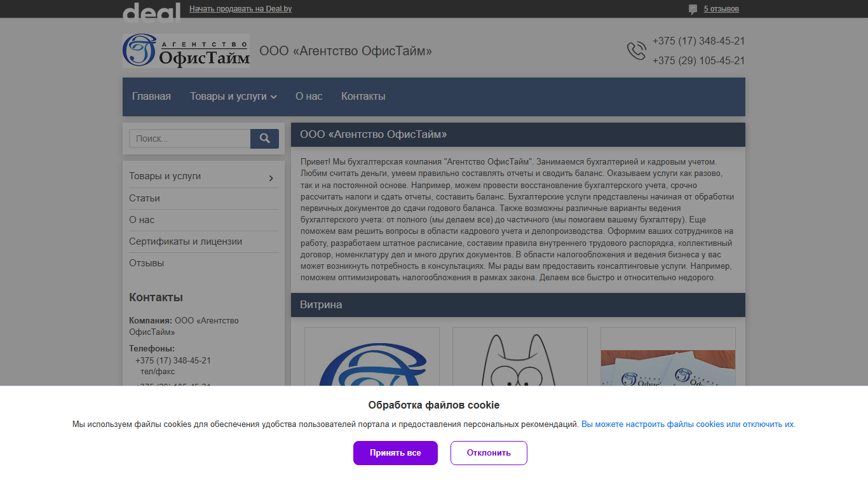This screenshot has width=868, height=488.
Task: Open showcase item with cartoon cat
Action: (x=520, y=356)
